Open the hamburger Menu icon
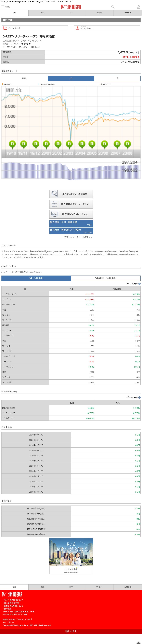This screenshot has width=142, height=644. point(3,7)
